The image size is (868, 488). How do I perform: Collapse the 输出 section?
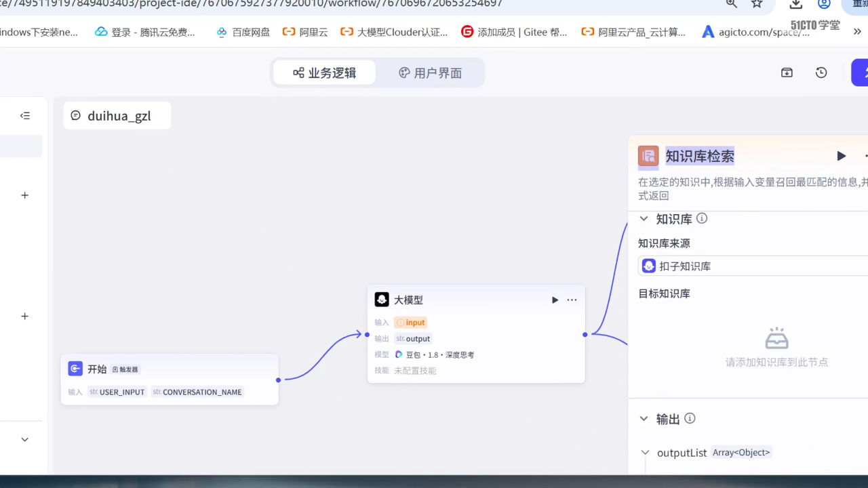click(x=644, y=418)
